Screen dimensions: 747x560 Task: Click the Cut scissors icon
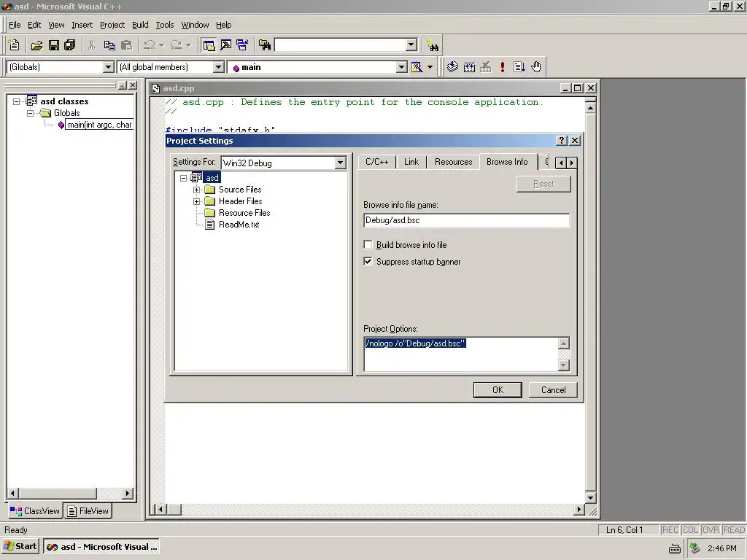tap(91, 45)
